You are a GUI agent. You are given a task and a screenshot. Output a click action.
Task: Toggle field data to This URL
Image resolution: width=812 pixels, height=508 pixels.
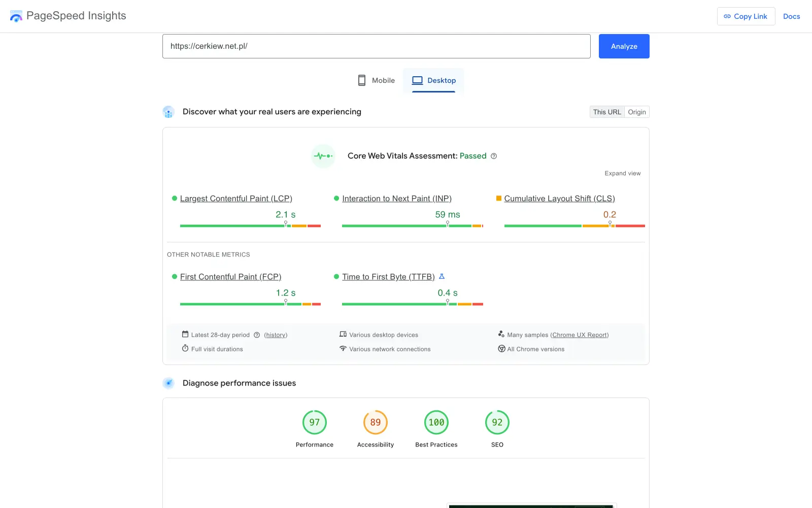tap(607, 112)
